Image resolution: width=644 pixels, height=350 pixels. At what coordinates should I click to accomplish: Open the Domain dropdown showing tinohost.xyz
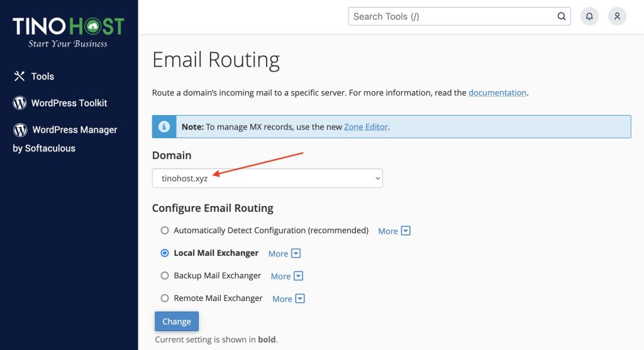267,178
